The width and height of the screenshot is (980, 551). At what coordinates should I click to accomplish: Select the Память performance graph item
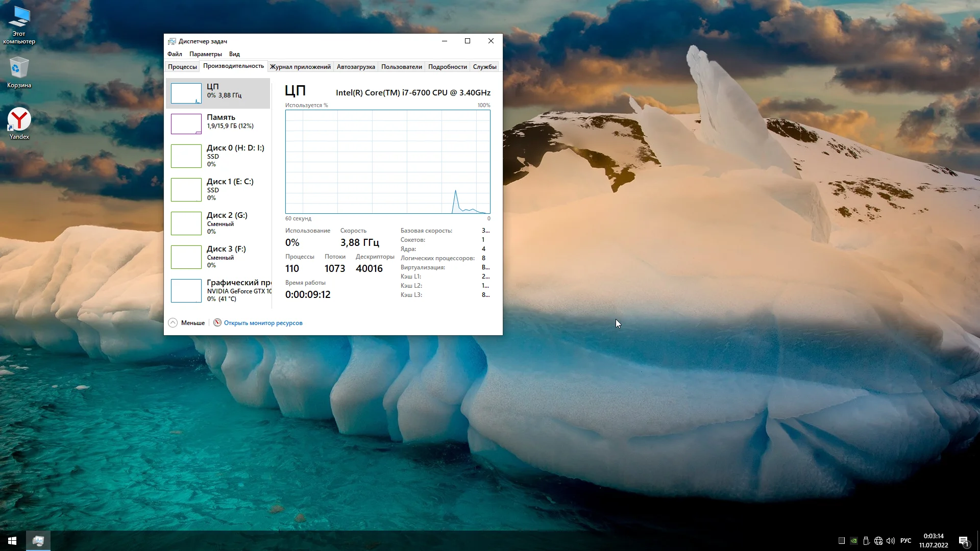coord(218,123)
